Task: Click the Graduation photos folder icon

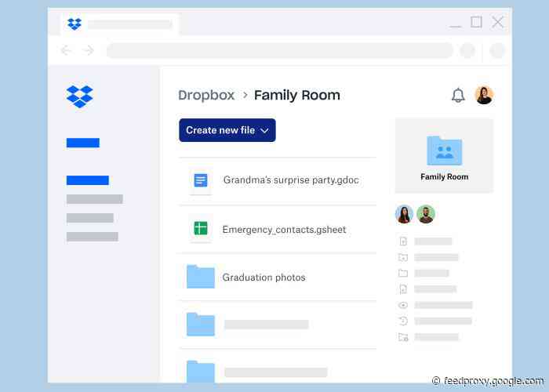Action: click(x=201, y=277)
